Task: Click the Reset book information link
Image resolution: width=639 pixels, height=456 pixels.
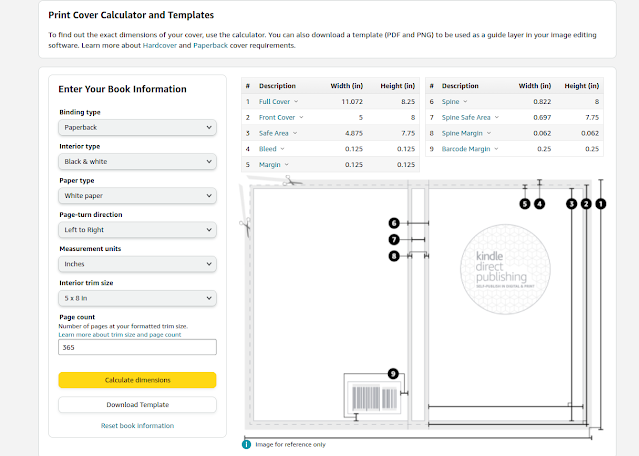Action: coord(137,425)
